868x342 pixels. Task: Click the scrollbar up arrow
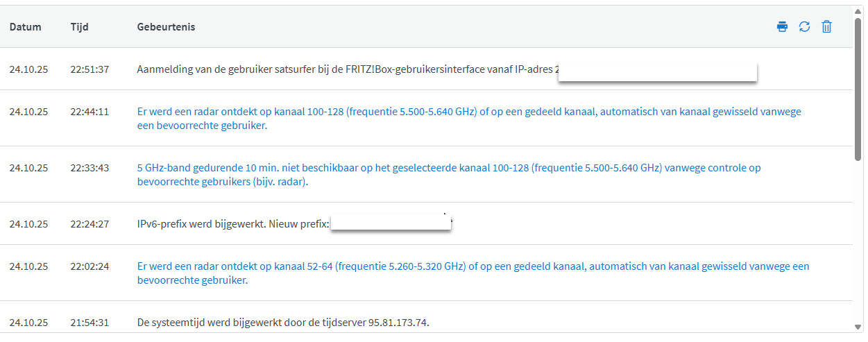(859, 12)
